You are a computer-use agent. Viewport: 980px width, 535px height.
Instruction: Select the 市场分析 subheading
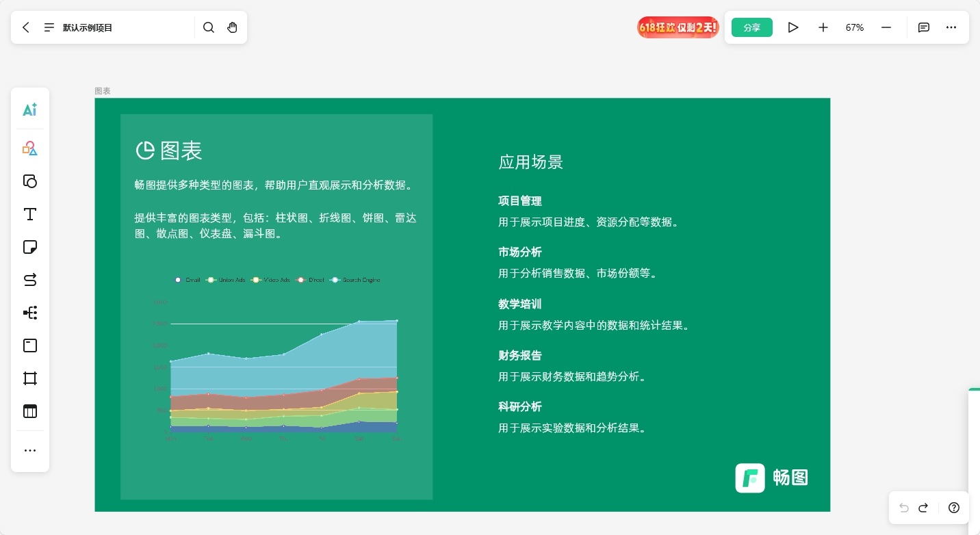(x=520, y=252)
